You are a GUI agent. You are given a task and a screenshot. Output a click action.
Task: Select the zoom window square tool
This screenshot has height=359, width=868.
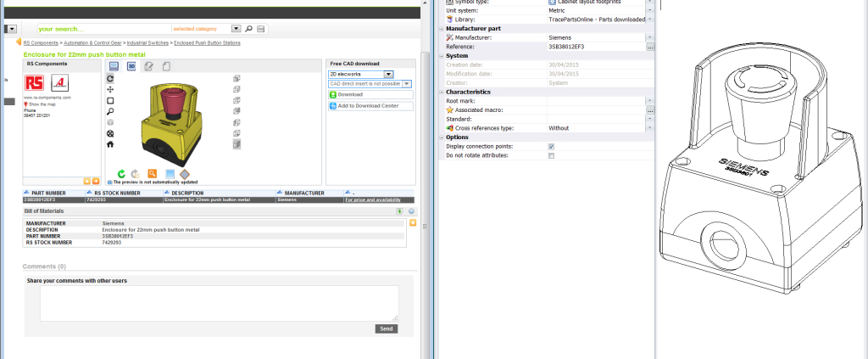110,101
